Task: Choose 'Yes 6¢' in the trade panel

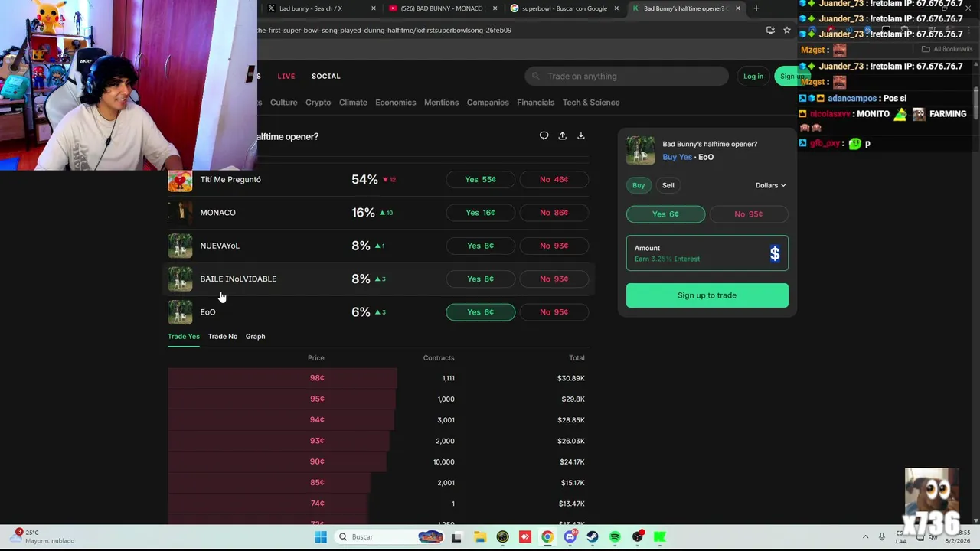Action: click(x=665, y=214)
